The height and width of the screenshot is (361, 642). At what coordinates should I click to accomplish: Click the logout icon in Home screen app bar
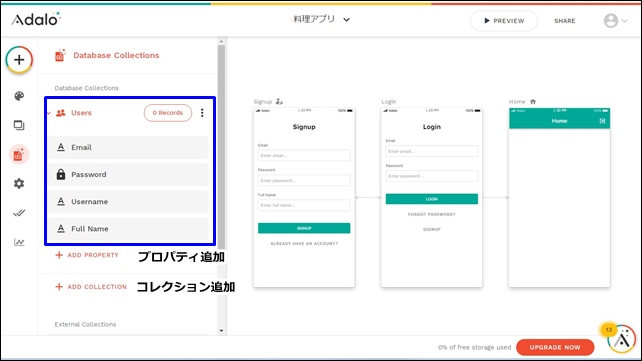point(602,121)
